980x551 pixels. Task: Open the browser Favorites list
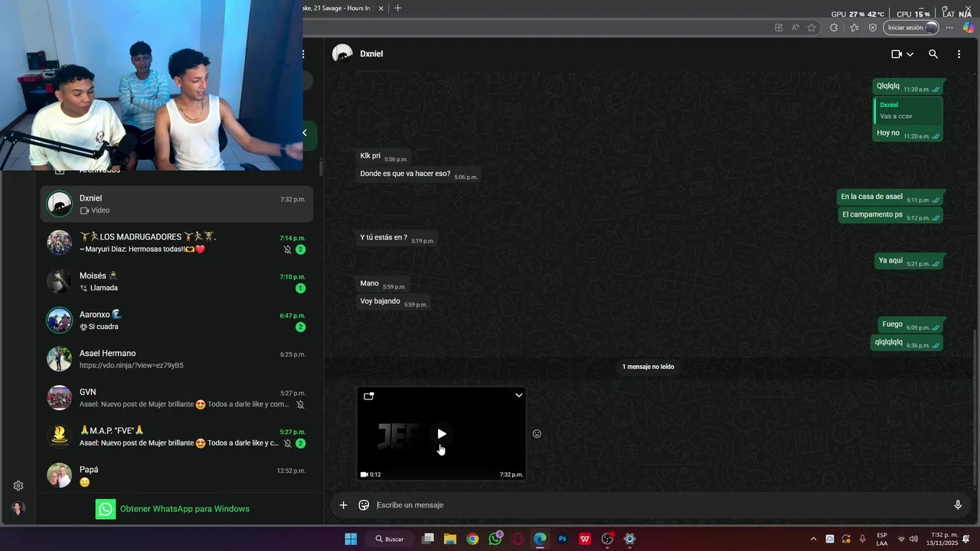854,28
